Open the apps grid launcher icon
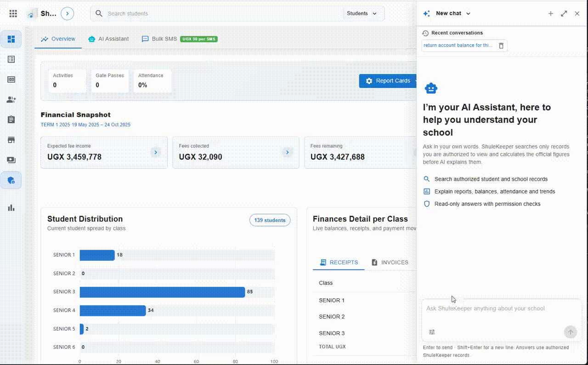The height and width of the screenshot is (365, 588). click(x=13, y=14)
